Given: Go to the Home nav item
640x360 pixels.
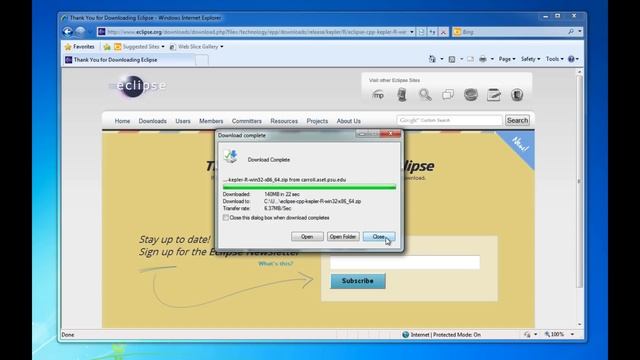Looking at the screenshot, I should coord(122,121).
